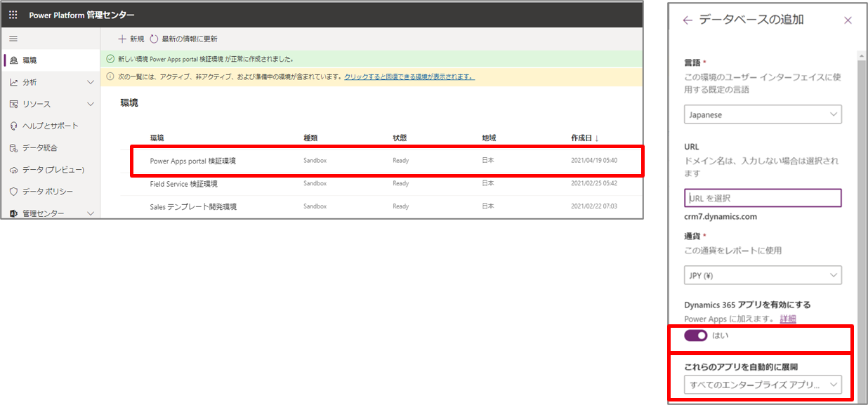Open Sales テンプレート開発環境 environment

[x=193, y=206]
